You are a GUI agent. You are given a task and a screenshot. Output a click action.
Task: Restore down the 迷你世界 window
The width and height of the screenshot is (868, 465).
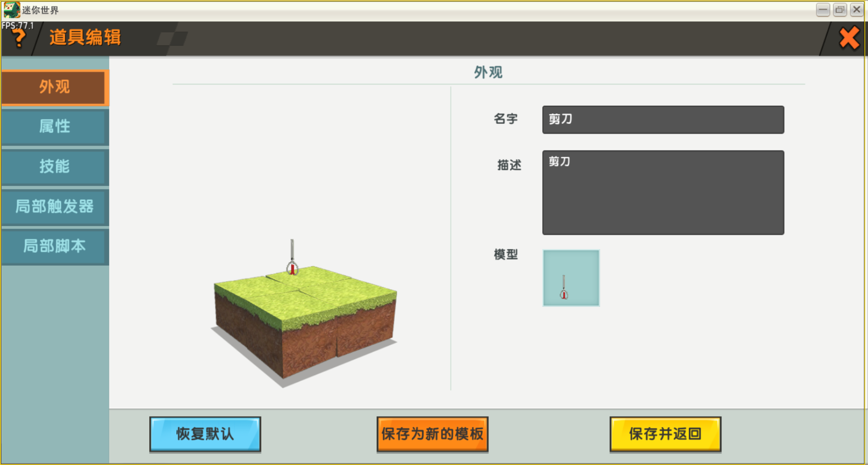[x=840, y=9]
